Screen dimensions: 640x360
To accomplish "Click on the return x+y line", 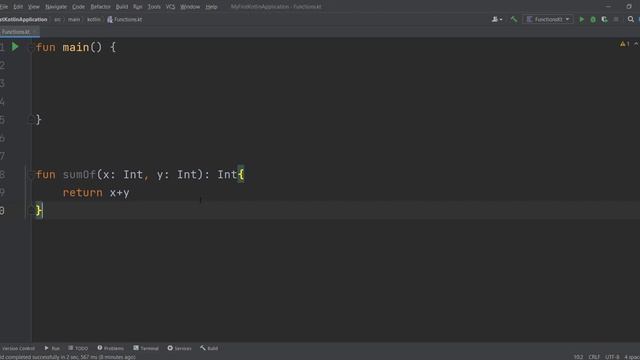I will (x=96, y=193).
